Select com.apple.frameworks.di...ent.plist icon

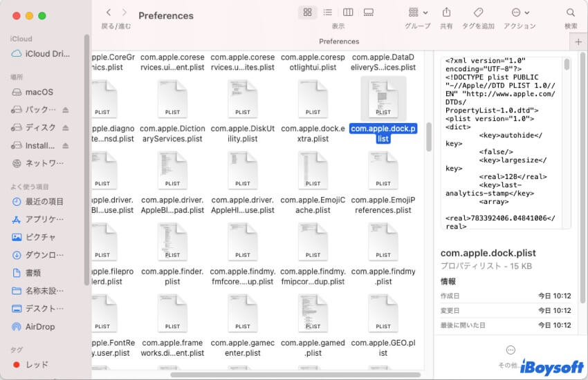click(172, 313)
